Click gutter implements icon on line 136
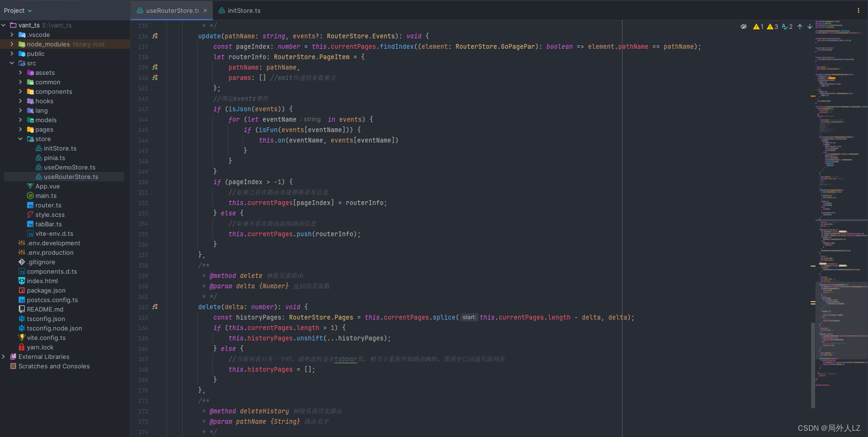This screenshot has width=868, height=437. point(155,36)
